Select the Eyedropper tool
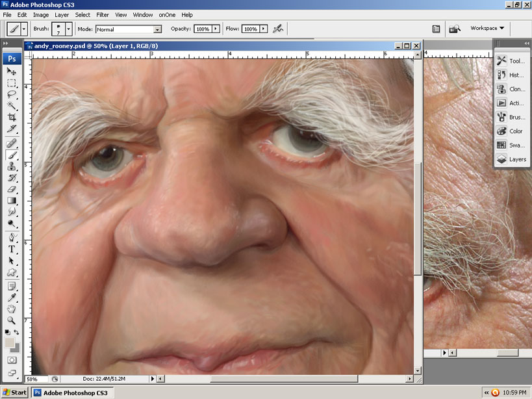This screenshot has width=532, height=399. pyautogui.click(x=12, y=298)
